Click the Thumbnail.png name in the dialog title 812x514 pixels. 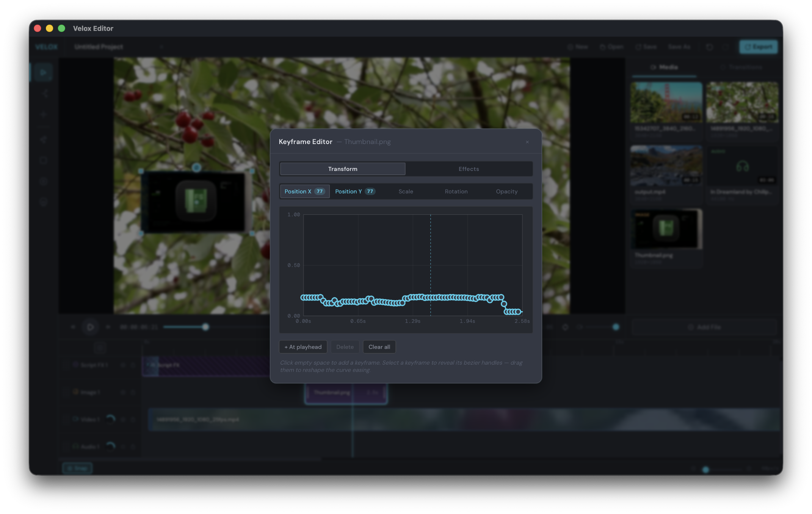coord(367,142)
